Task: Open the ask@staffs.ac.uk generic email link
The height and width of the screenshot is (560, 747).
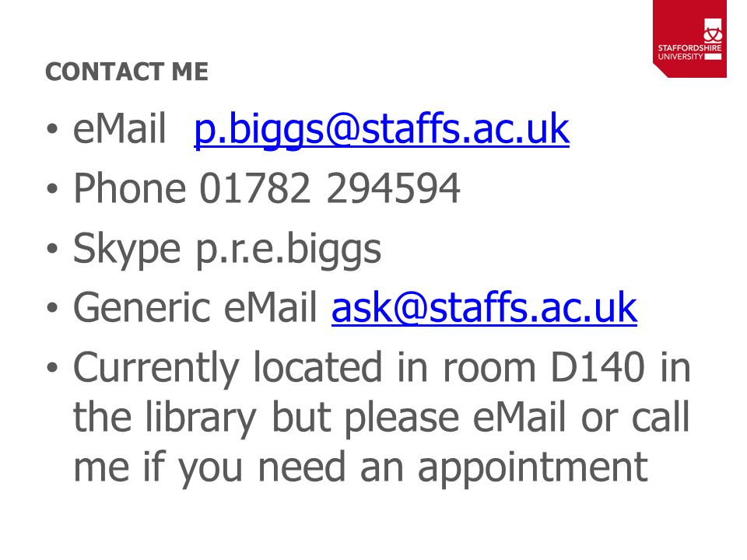Action: click(x=484, y=307)
